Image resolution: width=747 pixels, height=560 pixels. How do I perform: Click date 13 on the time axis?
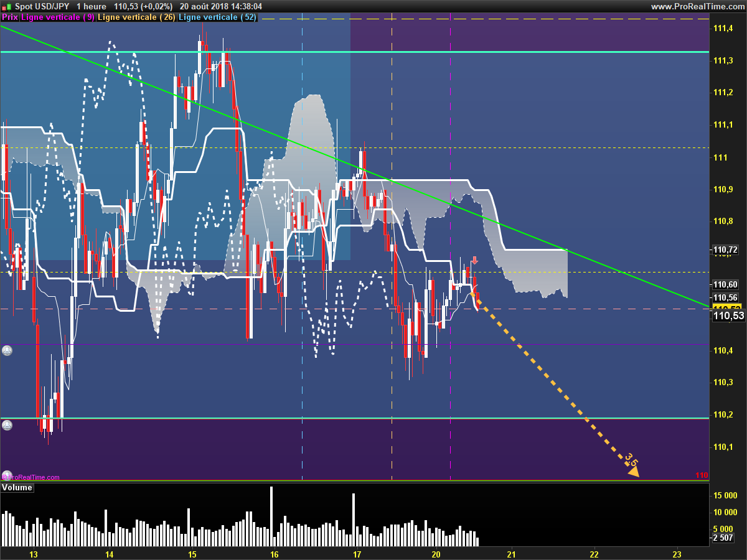(34, 554)
